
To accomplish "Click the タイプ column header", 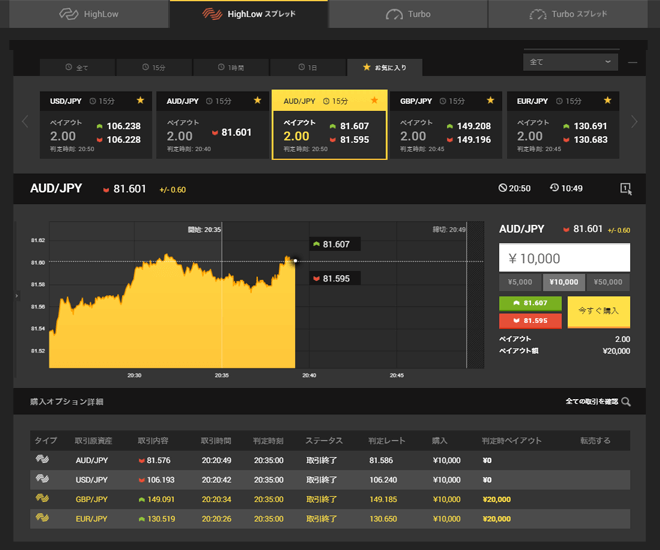I will click(x=46, y=441).
